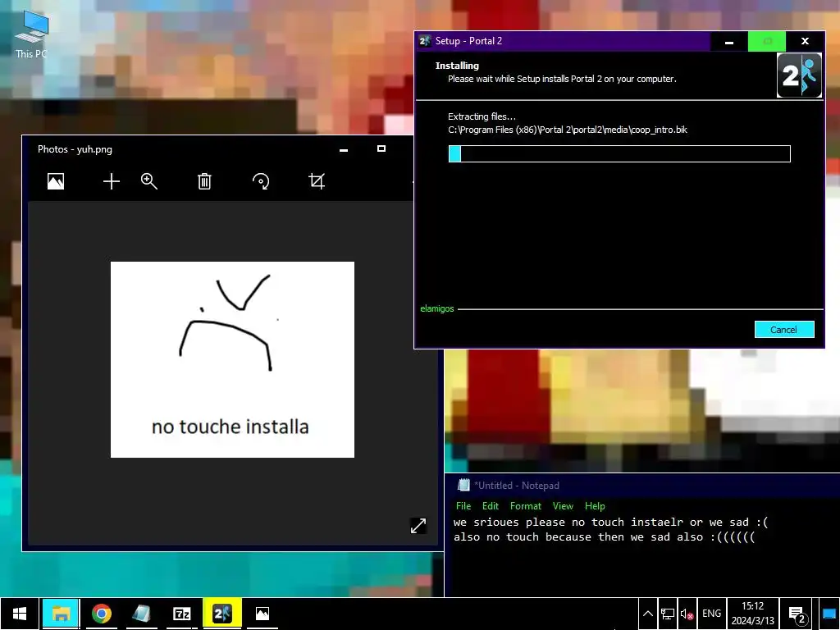Click the green maximize button in Portal 2 Setup
The width and height of the screenshot is (840, 630).
[767, 41]
